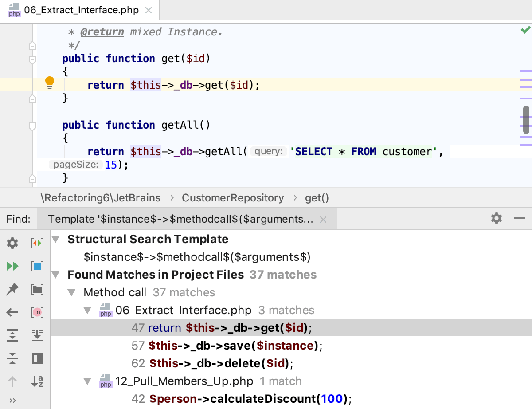Image resolution: width=532 pixels, height=409 pixels.
Task: Click the file icon of 06_Extract_Interface.php in results
Action: click(105, 310)
